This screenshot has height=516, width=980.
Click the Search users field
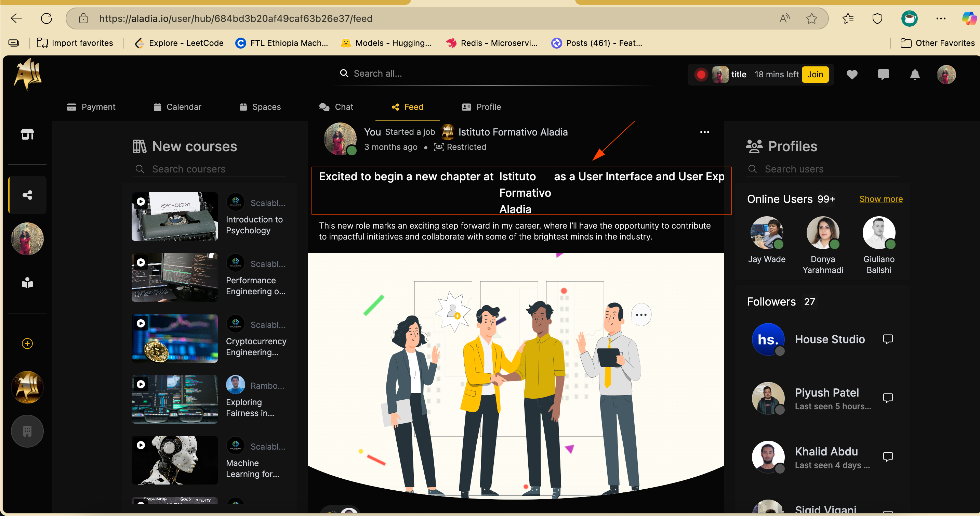822,169
